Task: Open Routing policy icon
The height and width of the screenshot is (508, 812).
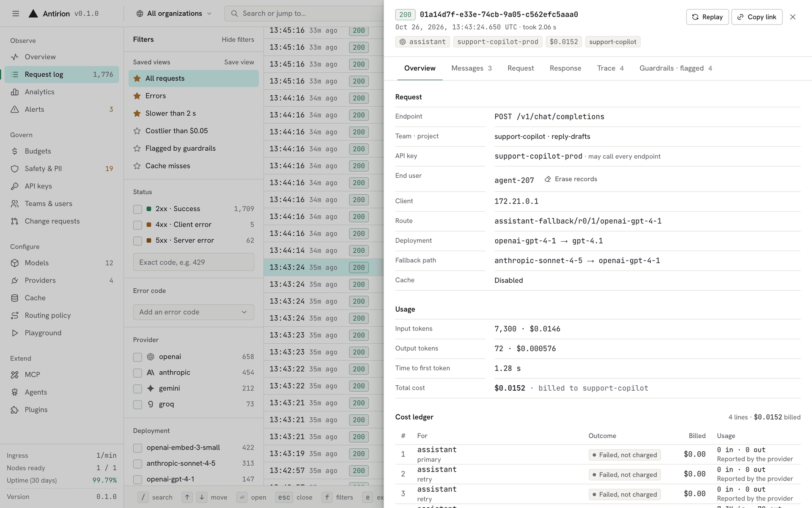Action: click(x=15, y=315)
